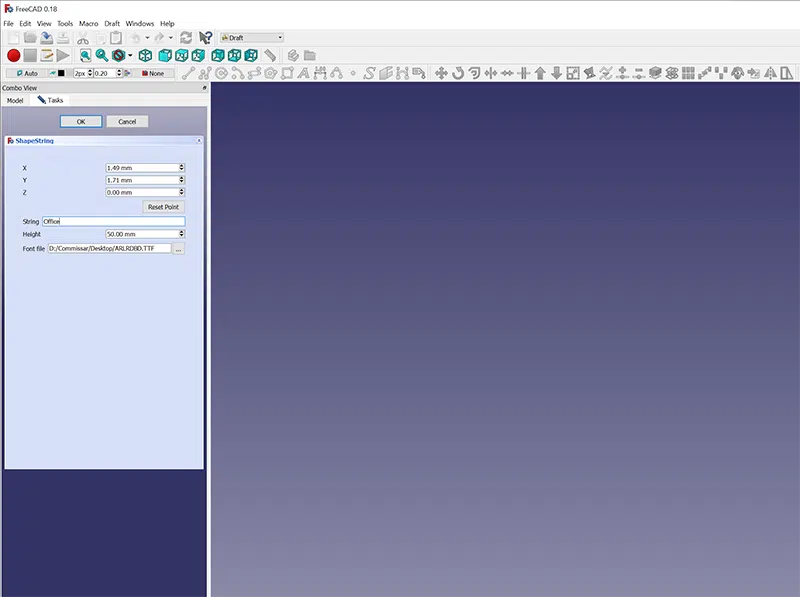
Task: Browse font file with ... button
Action: [179, 249]
